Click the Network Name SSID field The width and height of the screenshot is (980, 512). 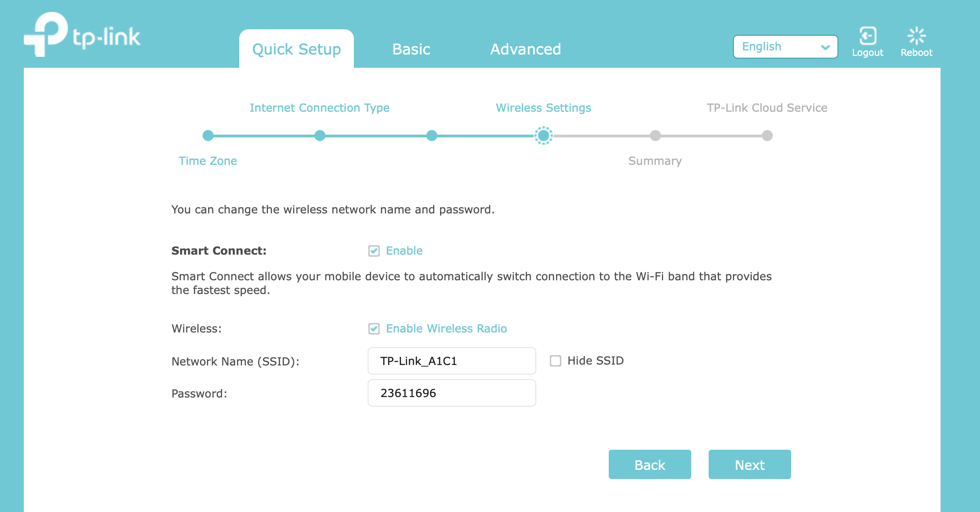(451, 361)
